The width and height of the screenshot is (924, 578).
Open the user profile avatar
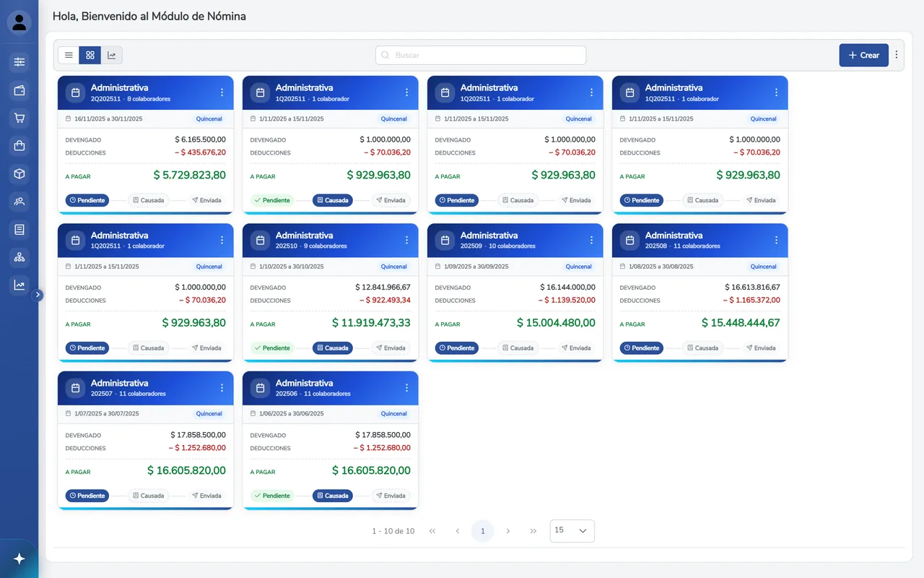19,22
